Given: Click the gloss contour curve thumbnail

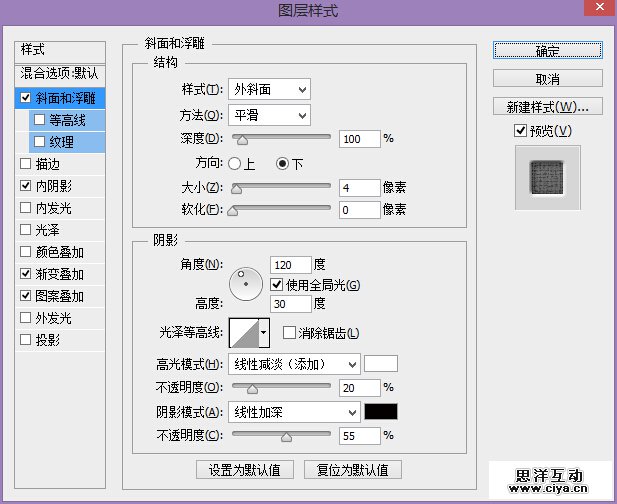Looking at the screenshot, I should pos(243,332).
